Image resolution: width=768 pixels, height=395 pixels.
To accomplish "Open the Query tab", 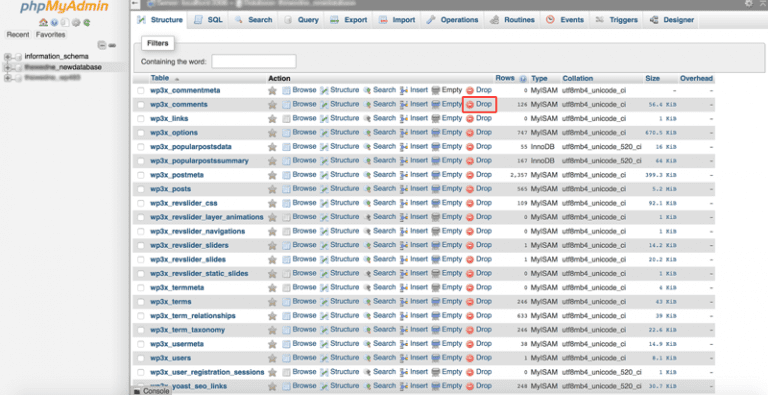I will pyautogui.click(x=301, y=20).
